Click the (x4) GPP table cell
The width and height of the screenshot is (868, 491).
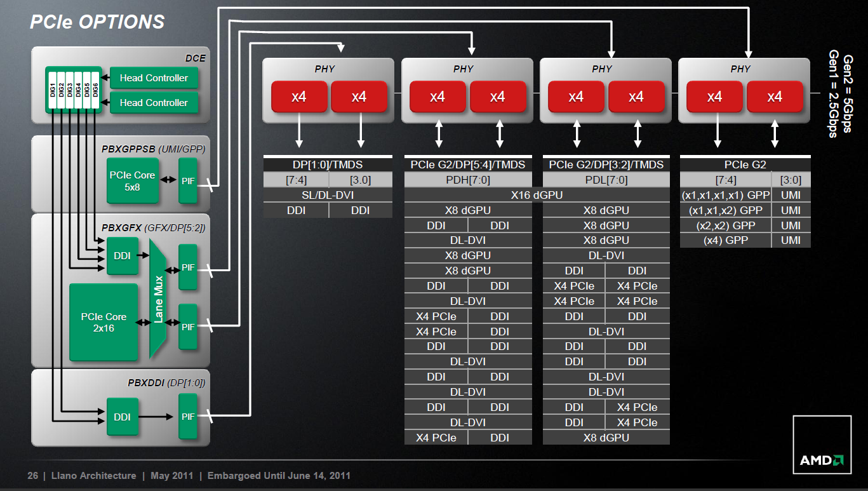click(x=726, y=240)
